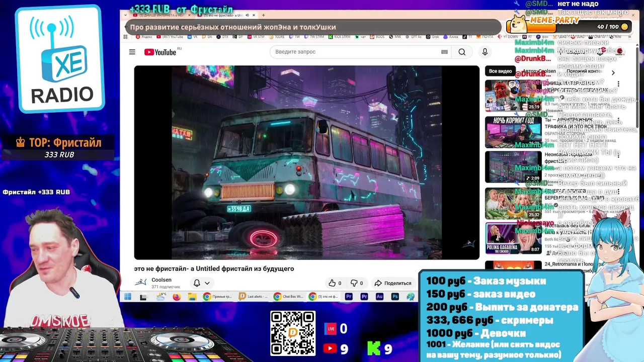The image size is (644, 362).
Task: Open the Яндекс bookmark
Action: [x=144, y=37]
